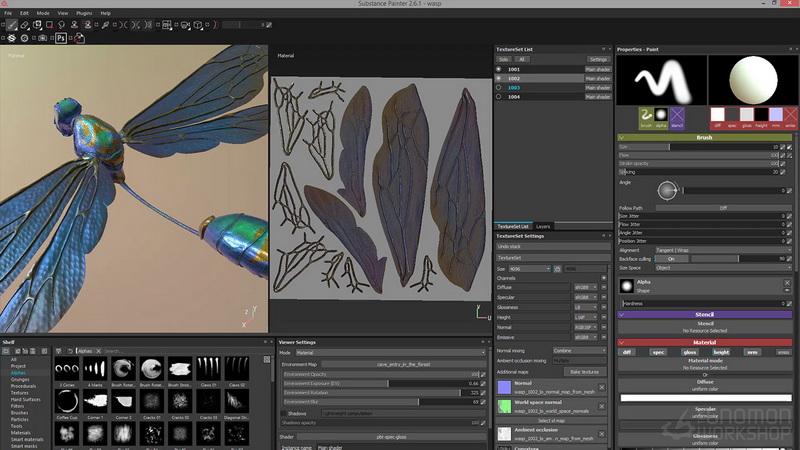
Task: Adjust the Environment Exposure slider
Action: [381, 383]
